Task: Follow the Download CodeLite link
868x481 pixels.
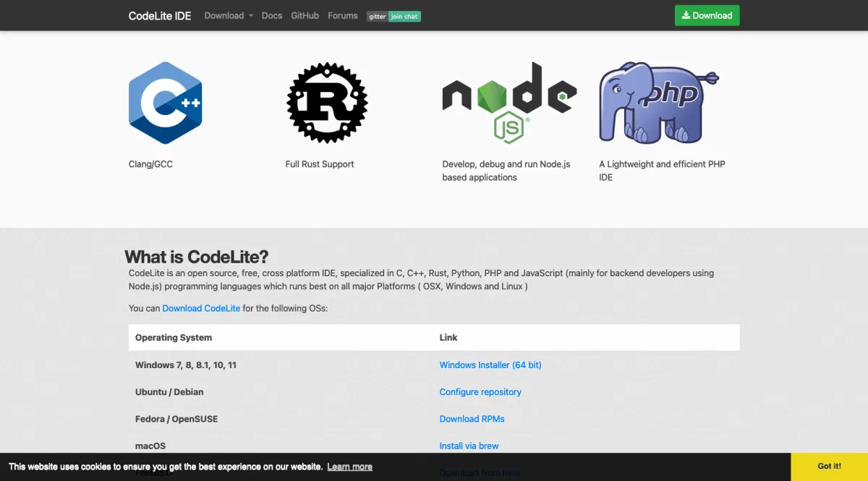Action: [201, 308]
